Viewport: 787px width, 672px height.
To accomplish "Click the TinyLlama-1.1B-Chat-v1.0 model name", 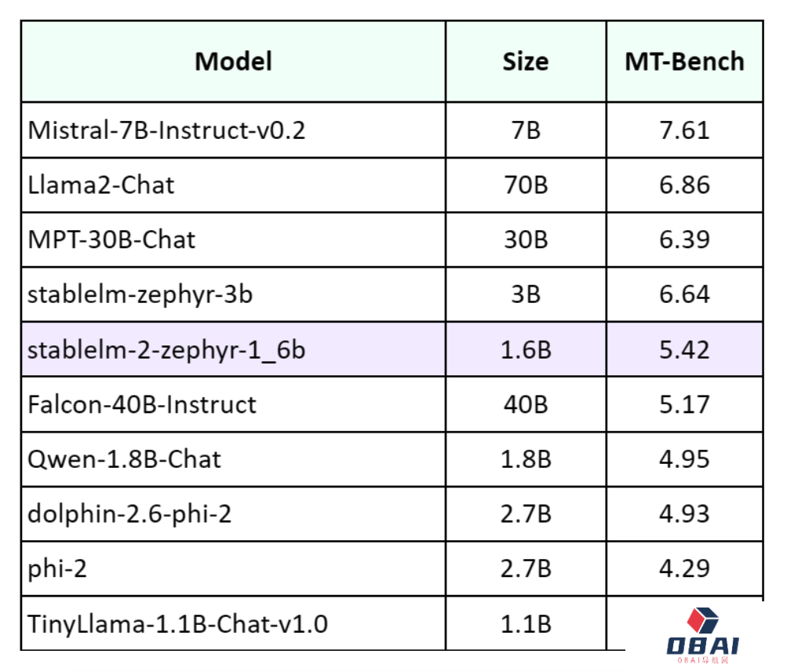I will 178,624.
